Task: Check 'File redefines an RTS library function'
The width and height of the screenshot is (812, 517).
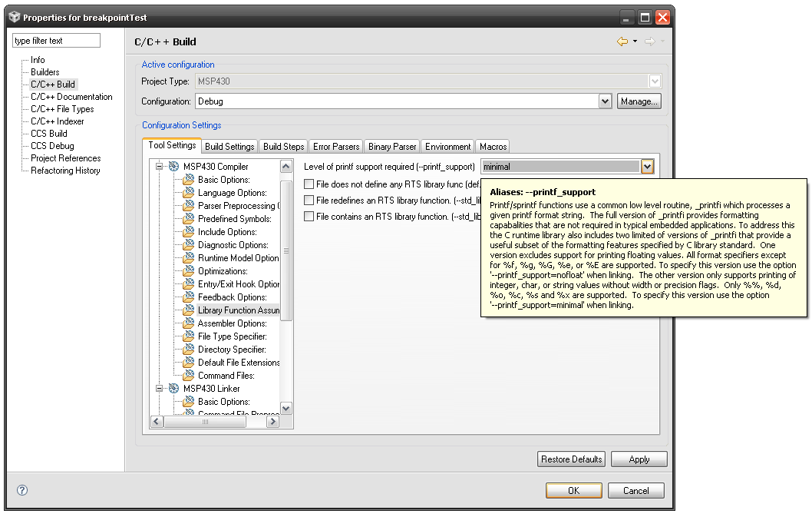Action: (309, 201)
